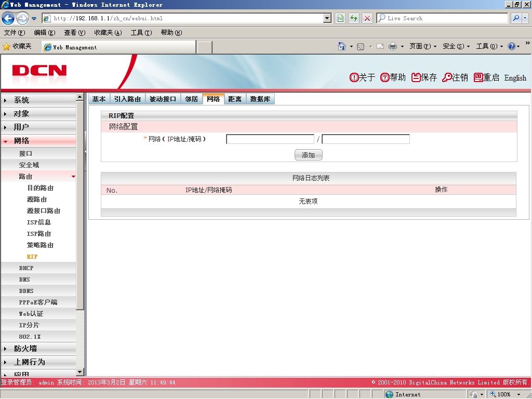Click the 添加 add button
Viewport: 532px width, 399px height.
pyautogui.click(x=309, y=155)
